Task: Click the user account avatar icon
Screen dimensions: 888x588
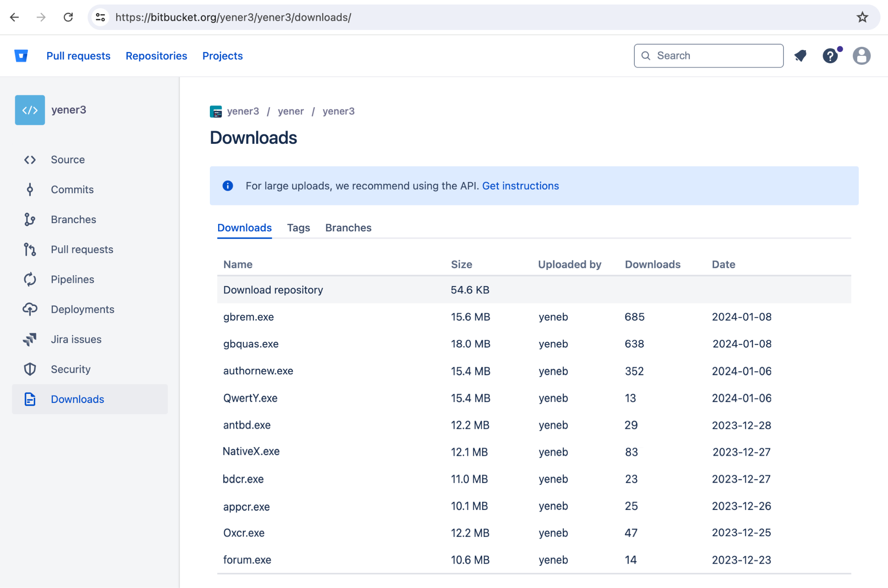Action: pos(861,56)
